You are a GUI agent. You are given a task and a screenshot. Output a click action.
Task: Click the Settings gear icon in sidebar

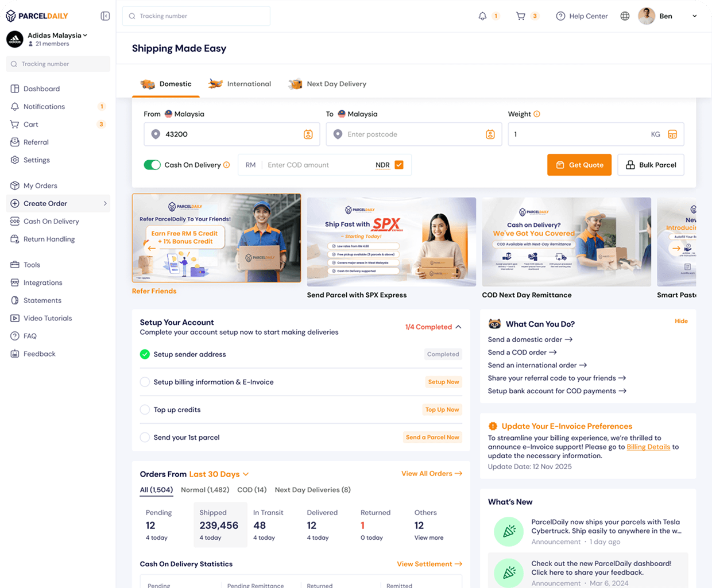click(15, 160)
